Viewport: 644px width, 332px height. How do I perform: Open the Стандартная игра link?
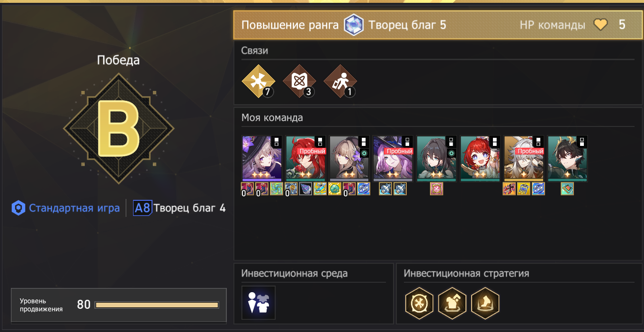pyautogui.click(x=74, y=208)
